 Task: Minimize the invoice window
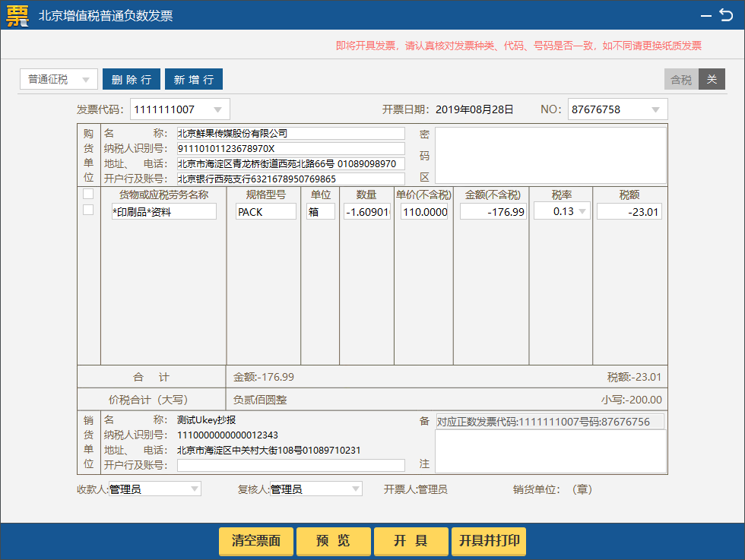pos(706,16)
